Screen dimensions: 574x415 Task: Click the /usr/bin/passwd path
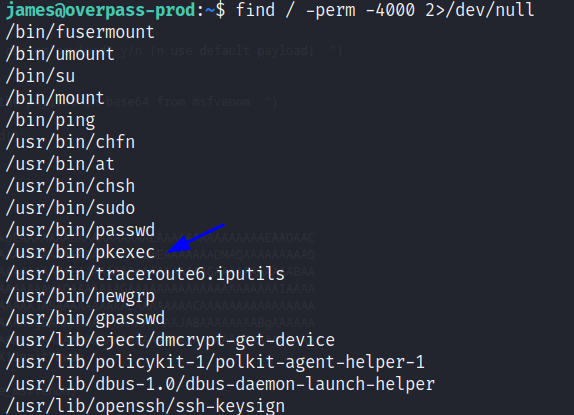(x=80, y=230)
